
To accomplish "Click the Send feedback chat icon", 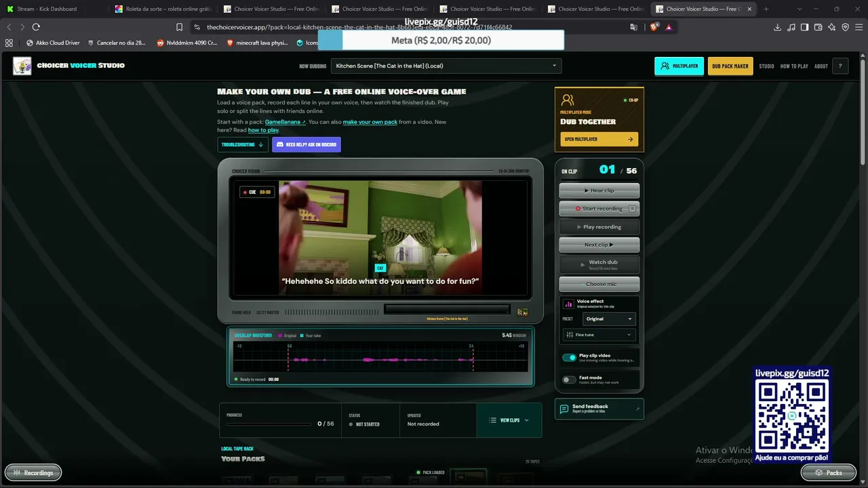I will [x=564, y=409].
